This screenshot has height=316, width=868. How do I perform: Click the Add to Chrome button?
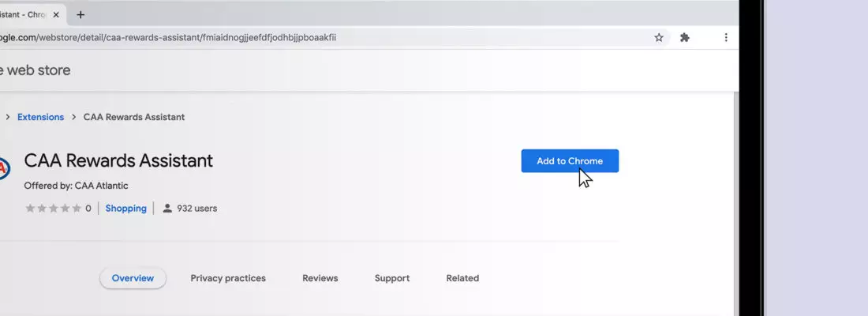pyautogui.click(x=570, y=161)
